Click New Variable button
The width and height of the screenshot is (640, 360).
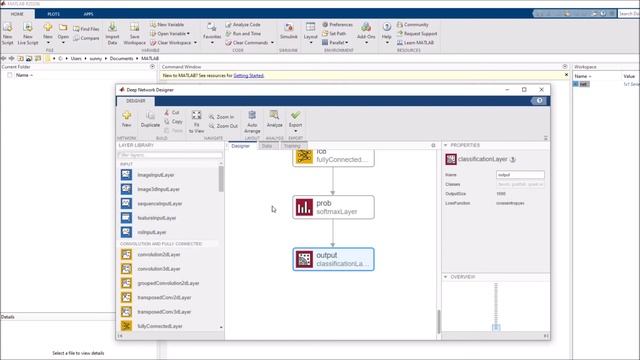[x=167, y=24]
